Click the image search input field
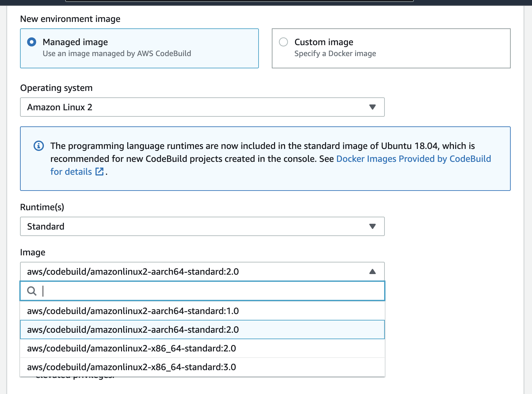 [202, 291]
